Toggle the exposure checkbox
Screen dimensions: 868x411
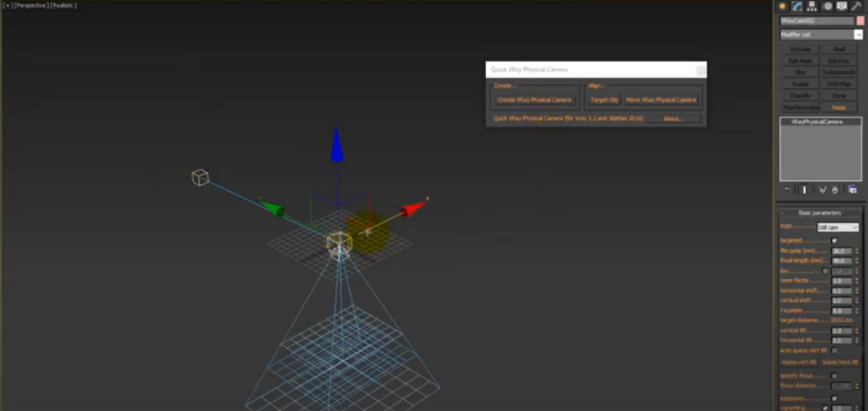[834, 398]
